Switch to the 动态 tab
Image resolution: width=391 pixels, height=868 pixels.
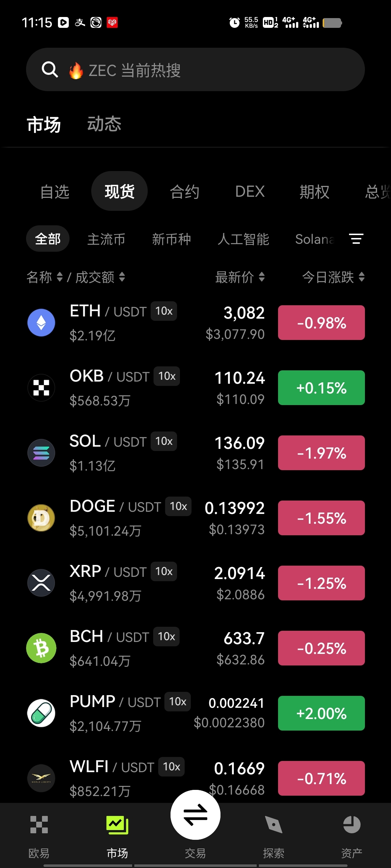pyautogui.click(x=104, y=124)
